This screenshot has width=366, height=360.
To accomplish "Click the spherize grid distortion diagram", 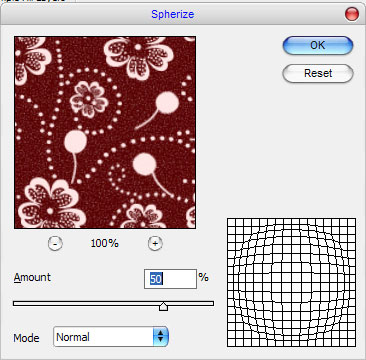I will click(291, 283).
